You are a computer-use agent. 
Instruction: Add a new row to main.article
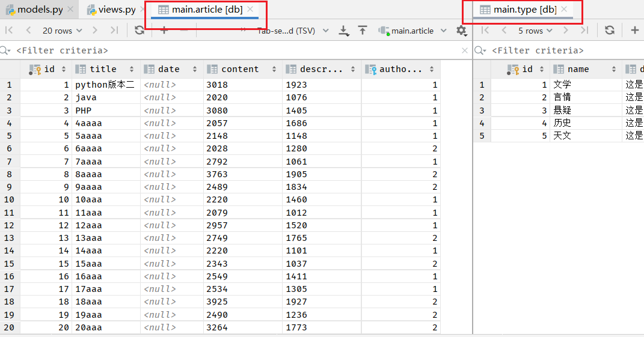tap(164, 31)
